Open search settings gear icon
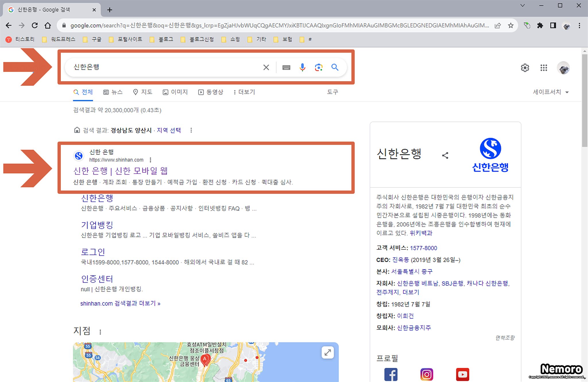This screenshot has width=588, height=382. coord(525,68)
